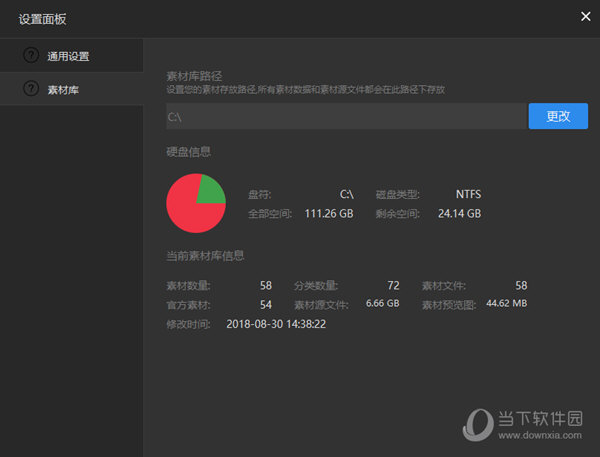Click the 72 category count value
This screenshot has height=457, width=600.
coord(393,286)
